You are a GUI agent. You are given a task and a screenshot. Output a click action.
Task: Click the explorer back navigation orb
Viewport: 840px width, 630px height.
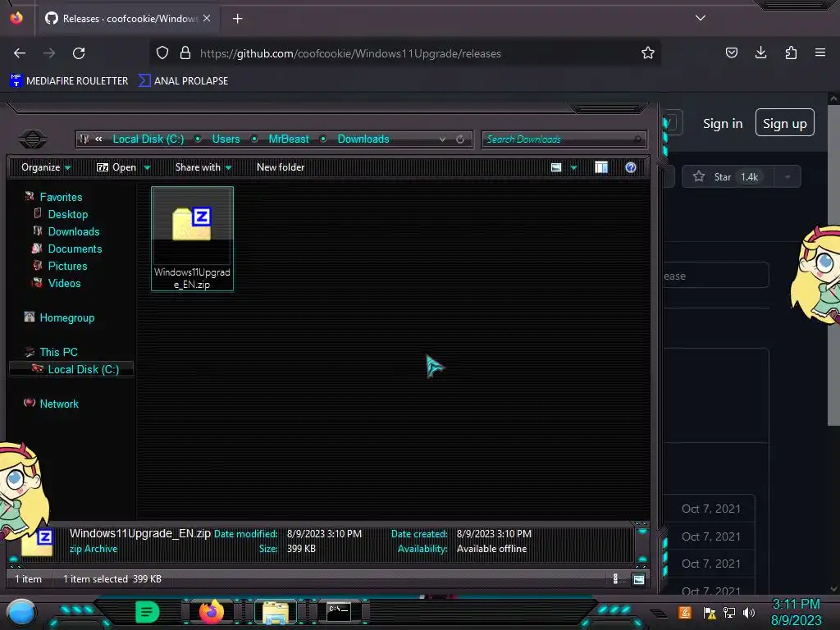point(33,139)
